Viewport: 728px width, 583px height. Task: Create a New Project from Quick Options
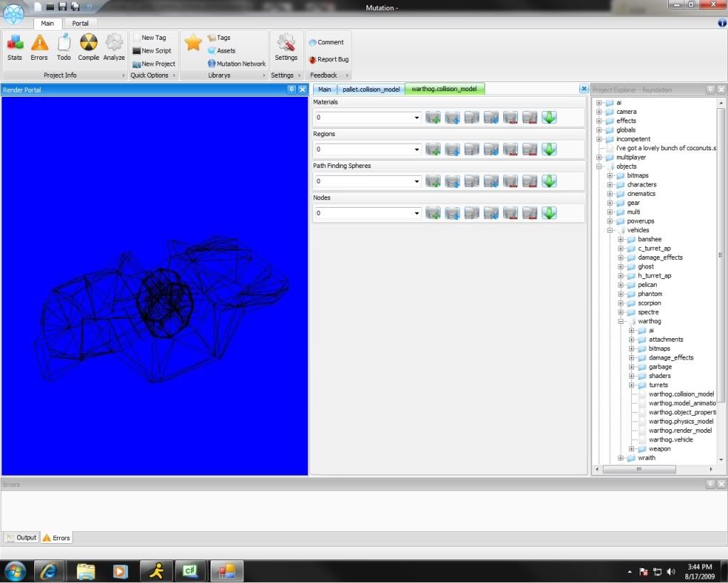tap(154, 63)
